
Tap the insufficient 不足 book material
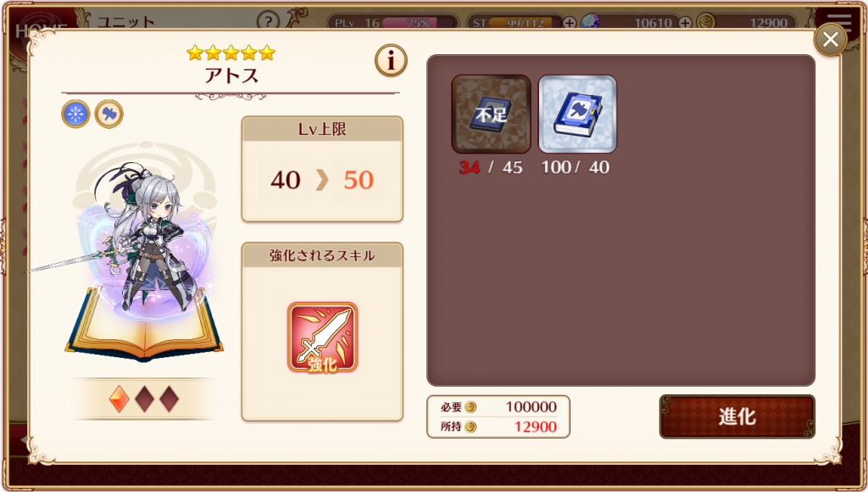[491, 115]
